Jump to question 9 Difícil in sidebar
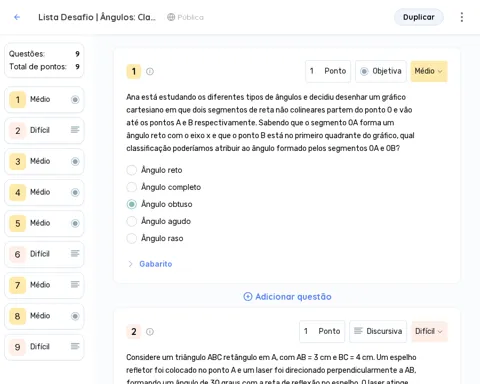The width and height of the screenshot is (480, 384). pos(44,347)
